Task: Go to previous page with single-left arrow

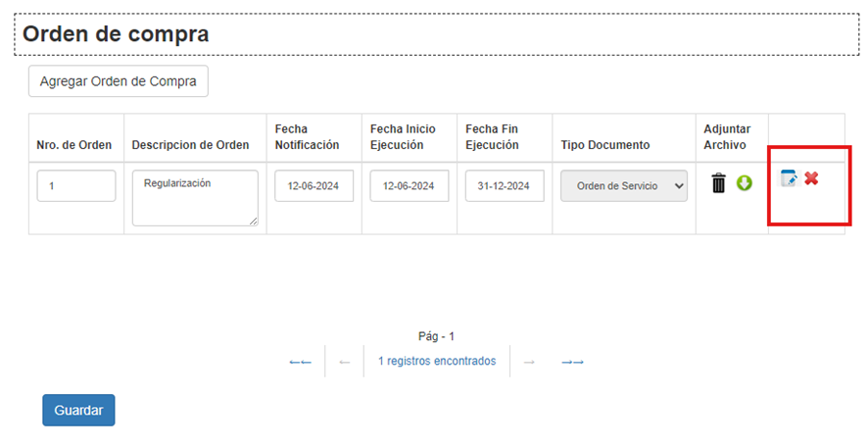Action: click(344, 362)
